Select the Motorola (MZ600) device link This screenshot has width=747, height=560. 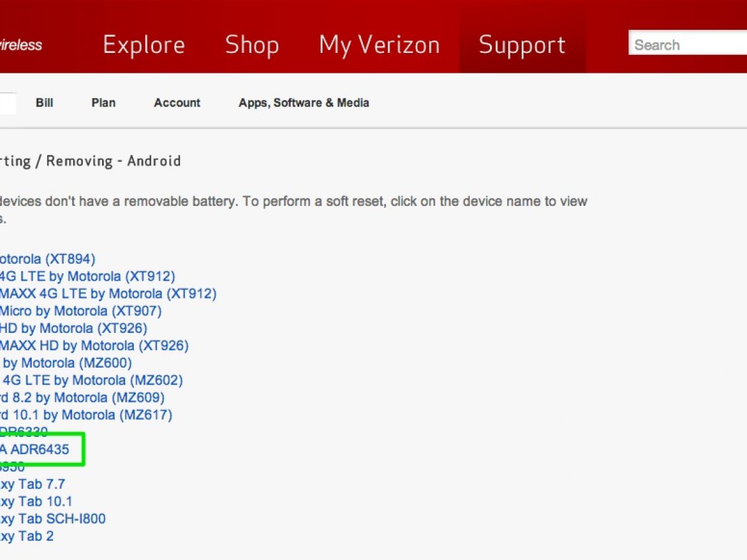click(67, 363)
